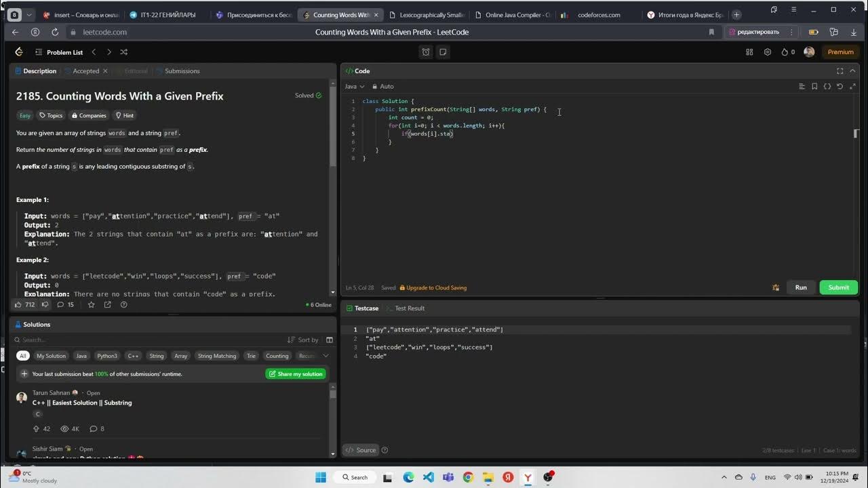Open the Sort by dropdown
Viewport: 868px width, 488px height.
tap(303, 340)
